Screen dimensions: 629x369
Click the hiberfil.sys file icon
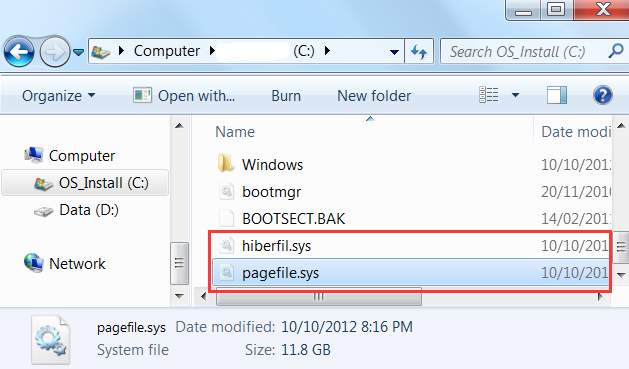click(226, 245)
